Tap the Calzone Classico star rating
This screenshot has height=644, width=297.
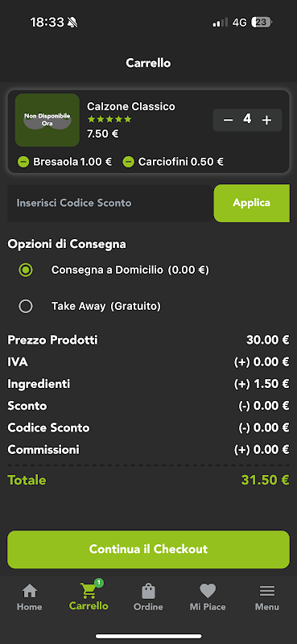pos(109,119)
